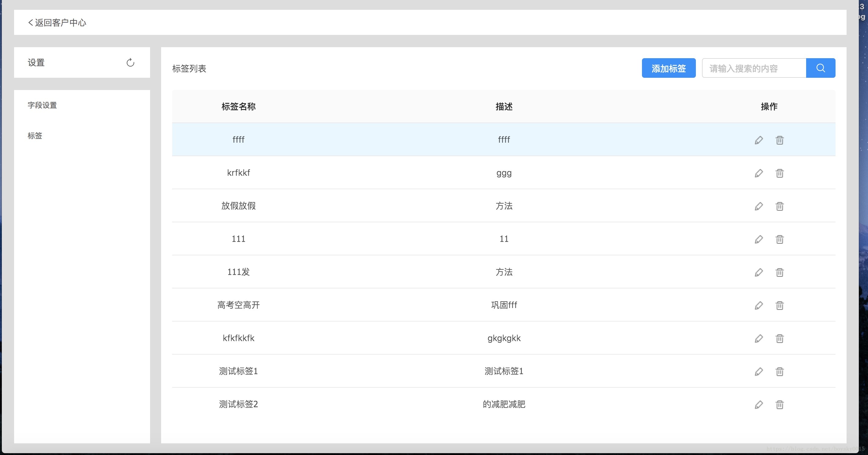Viewport: 868px width, 455px height.
Task: Delete the krfkkf tag
Action: [x=779, y=173]
